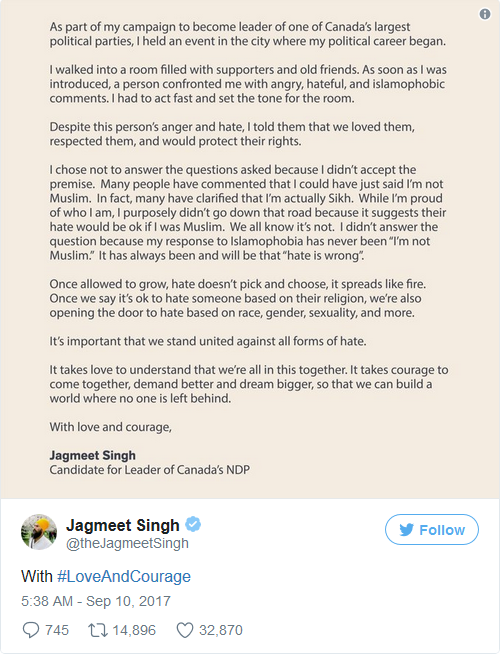Click the bold Jagmeet Singh signature in letter
The image size is (503, 657).
(93, 455)
